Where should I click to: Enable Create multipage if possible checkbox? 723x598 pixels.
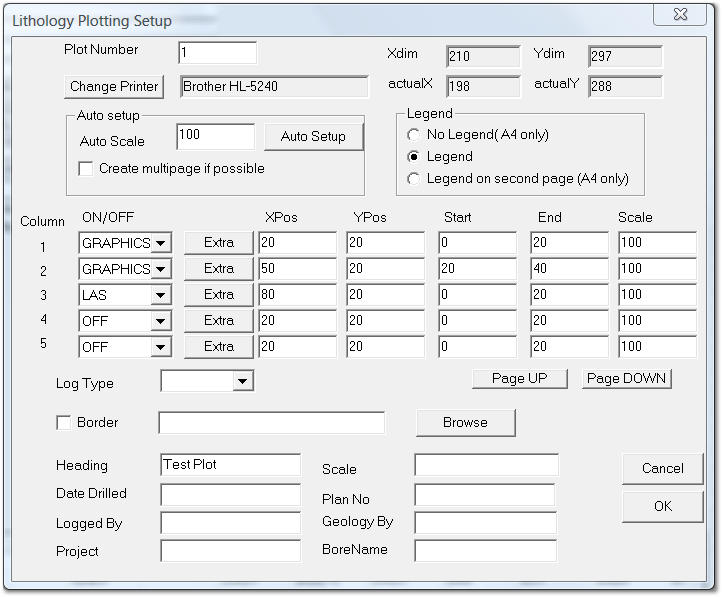86,168
